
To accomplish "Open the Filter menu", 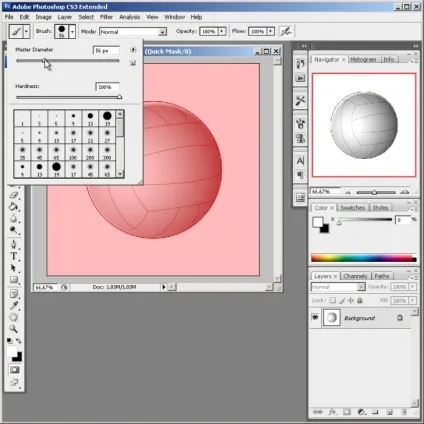I will (106, 17).
